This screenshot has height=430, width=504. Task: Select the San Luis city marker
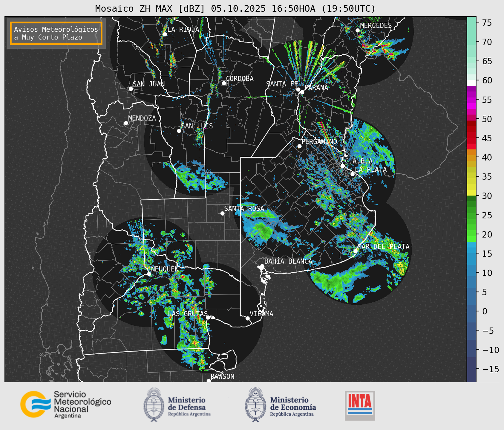179,131
